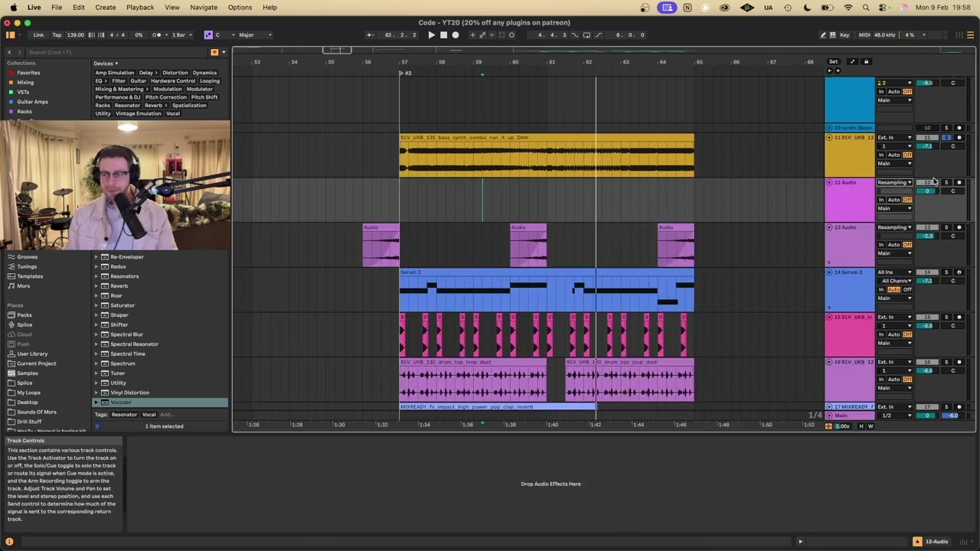Screen dimensions: 980x551
Task: Open track 12 Audio Resampling input dropdown
Action: click(x=894, y=182)
